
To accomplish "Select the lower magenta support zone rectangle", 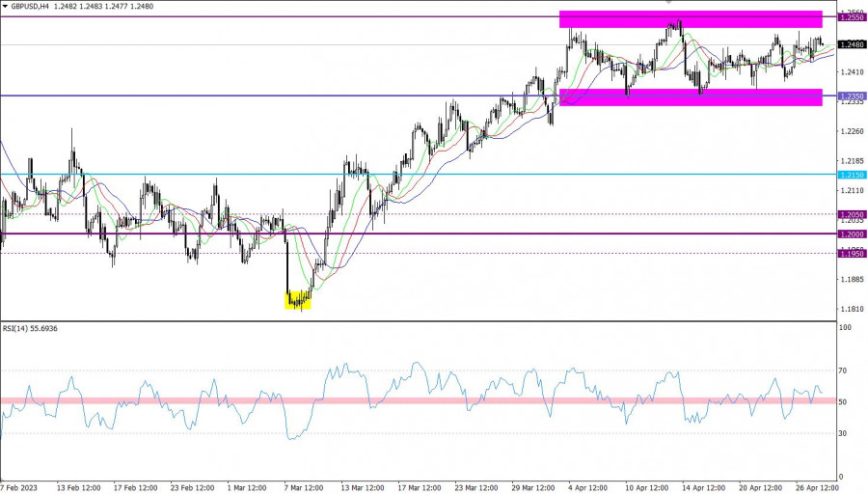I will coord(690,96).
